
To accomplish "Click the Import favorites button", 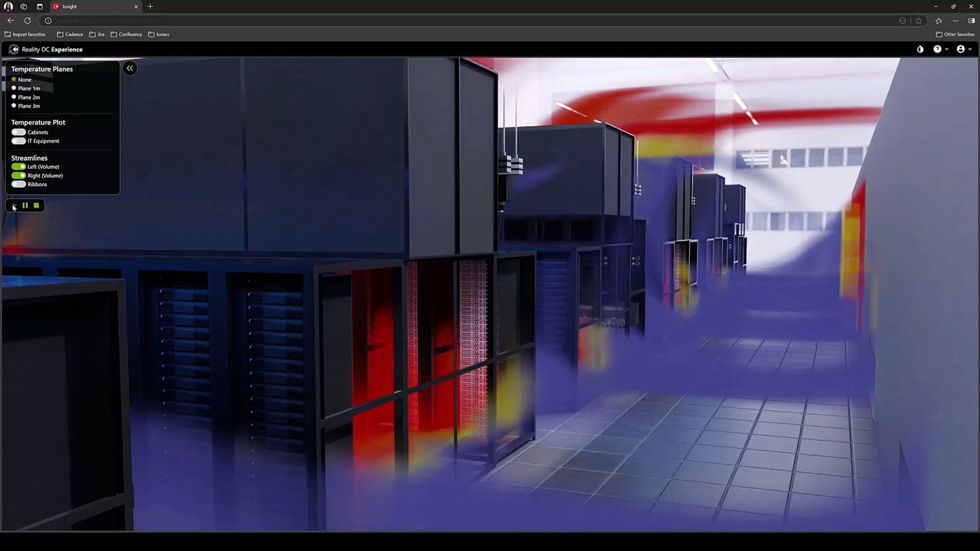I will click(x=24, y=34).
